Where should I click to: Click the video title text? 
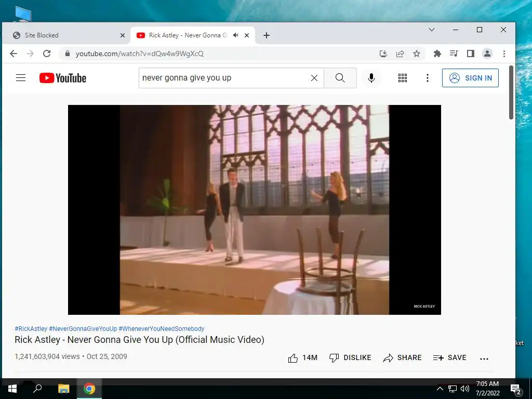click(x=139, y=340)
